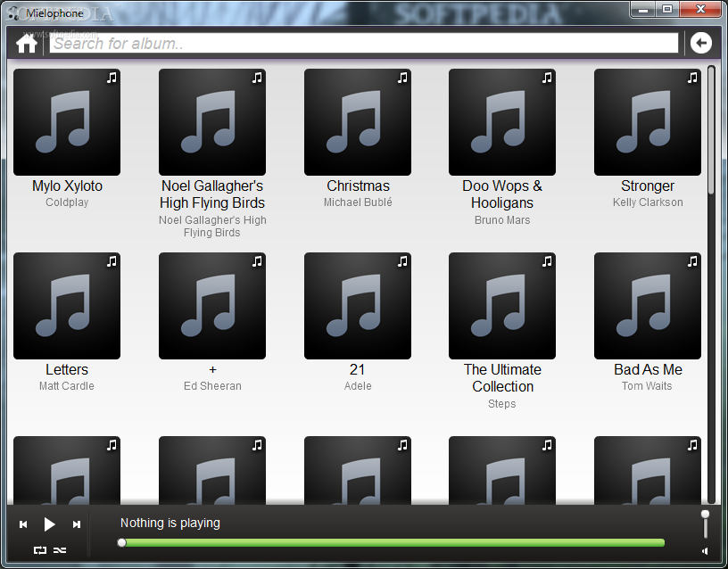Click the Bruno Mars artist name
This screenshot has height=569, width=728.
click(502, 220)
